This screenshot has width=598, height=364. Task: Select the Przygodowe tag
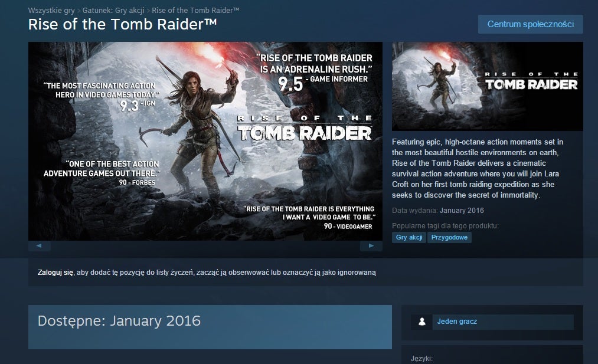pos(449,238)
